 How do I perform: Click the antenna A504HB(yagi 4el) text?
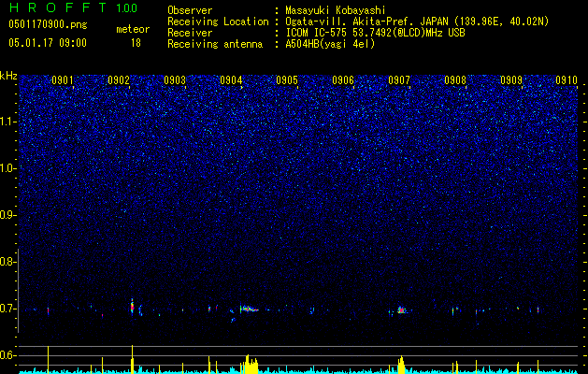[x=330, y=44]
